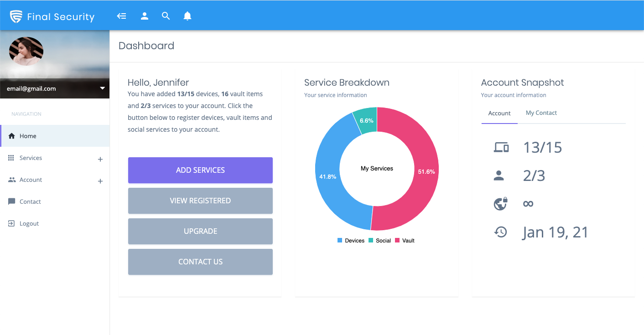This screenshot has width=644, height=335.
Task: Expand the email@gmail.com account dropdown arrow
Action: pos(103,88)
